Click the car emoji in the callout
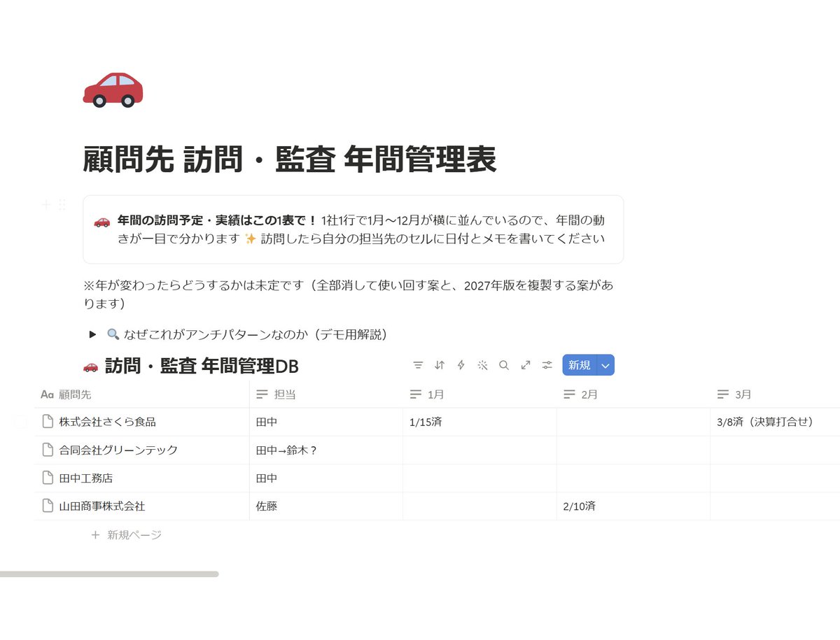Screen dimensions: 840x640 (x=101, y=221)
